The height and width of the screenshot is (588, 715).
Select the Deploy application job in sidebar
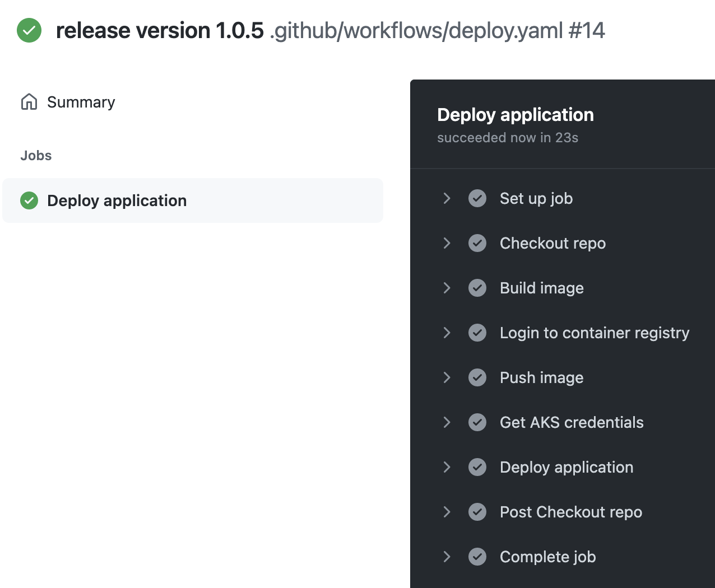[117, 200]
